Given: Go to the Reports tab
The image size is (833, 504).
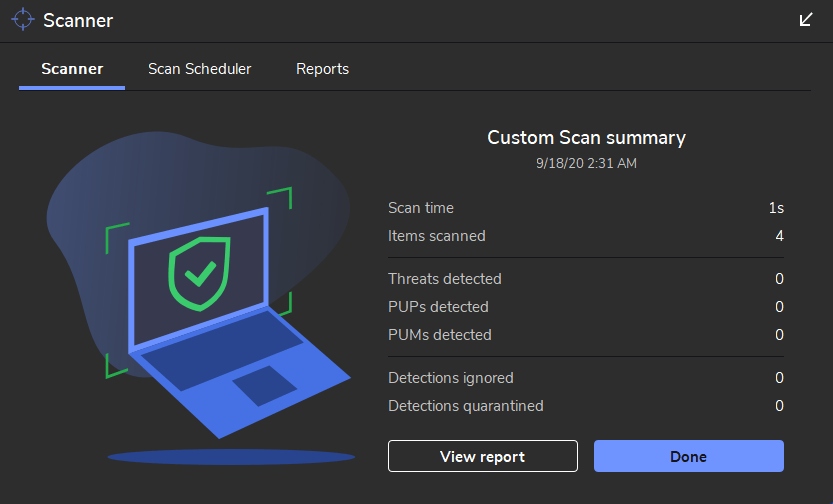Looking at the screenshot, I should click(322, 69).
